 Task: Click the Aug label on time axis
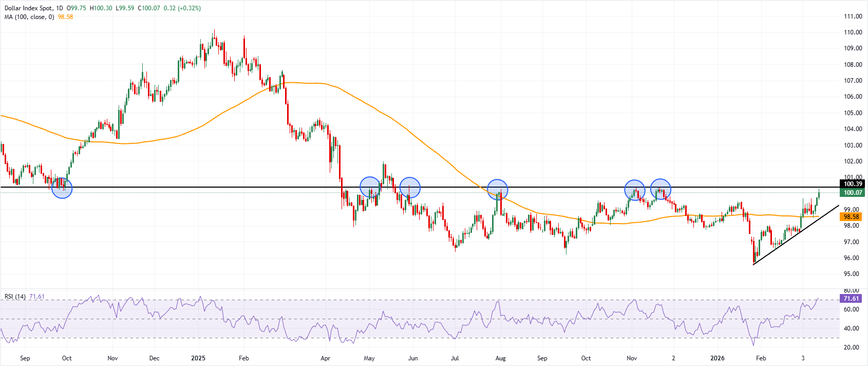pyautogui.click(x=501, y=358)
